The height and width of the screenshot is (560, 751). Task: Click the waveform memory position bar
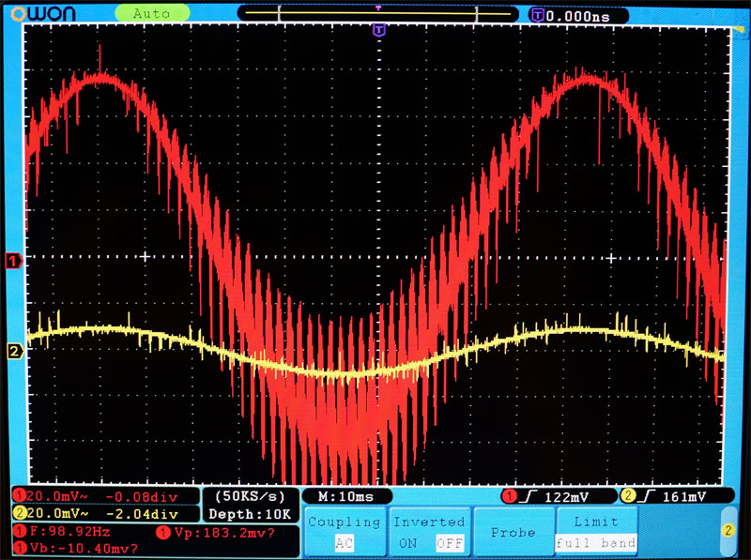(378, 14)
